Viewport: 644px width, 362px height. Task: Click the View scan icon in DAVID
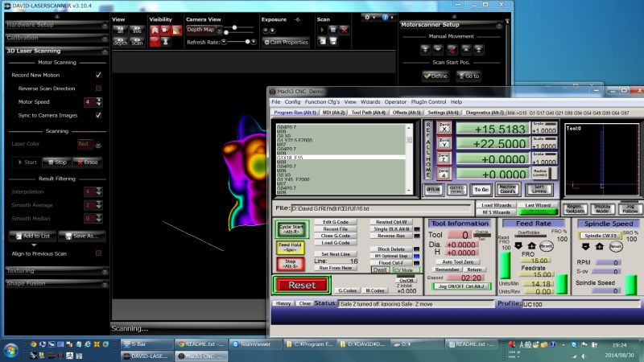(137, 42)
